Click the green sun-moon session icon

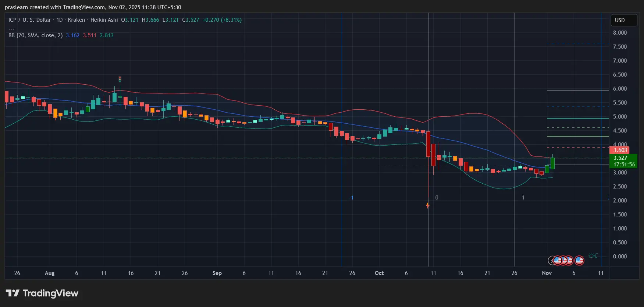click(593, 256)
